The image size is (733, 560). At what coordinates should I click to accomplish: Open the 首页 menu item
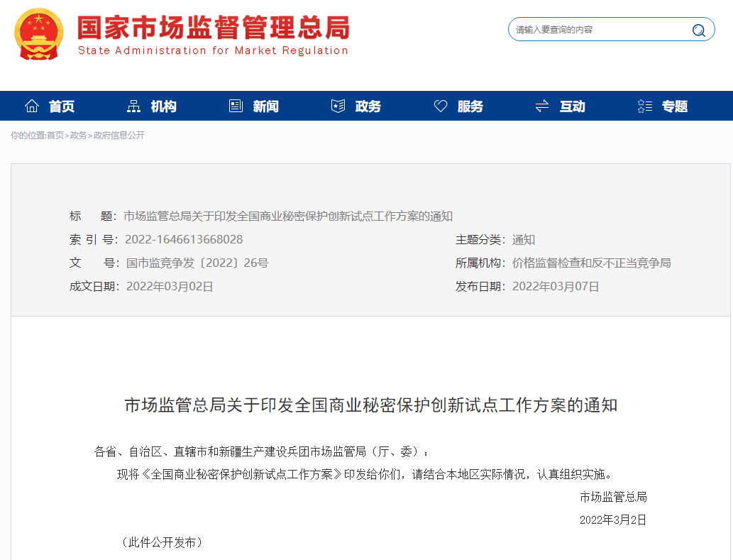tap(62, 106)
